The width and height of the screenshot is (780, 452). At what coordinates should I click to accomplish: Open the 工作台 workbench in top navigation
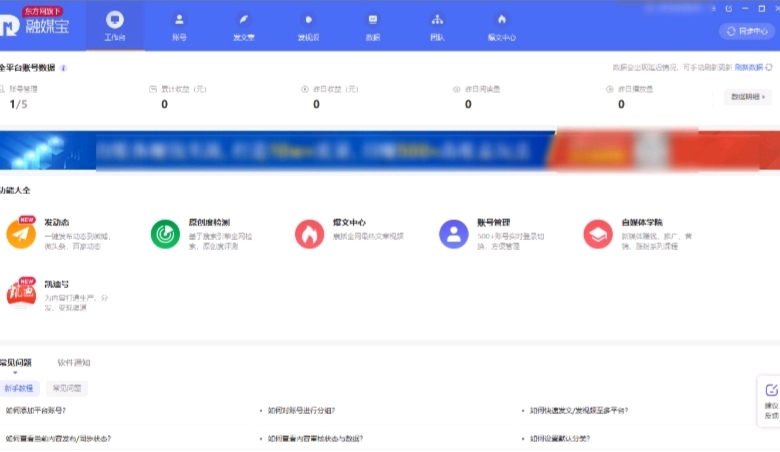click(x=115, y=26)
